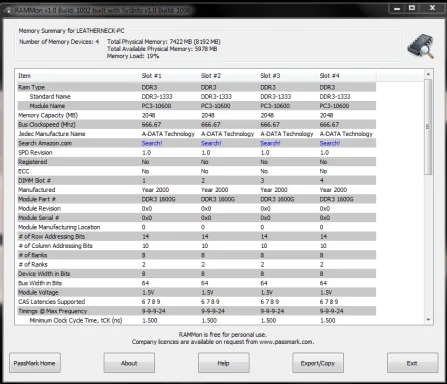Viewport: 447px width, 384px height.
Task: Click Total Available Physical Memory text
Action: coord(162,49)
